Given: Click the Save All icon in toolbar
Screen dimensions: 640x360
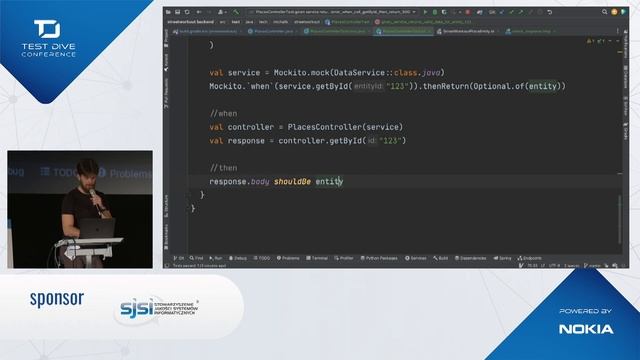Looking at the screenshot, I should click(x=178, y=12).
